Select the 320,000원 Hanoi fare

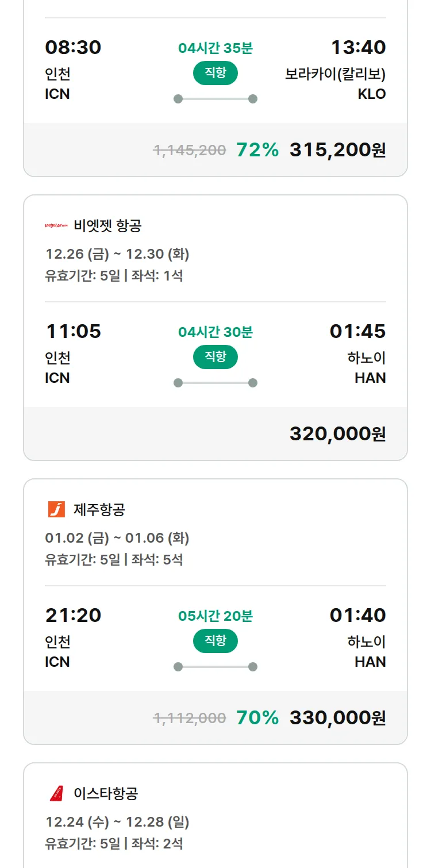click(337, 434)
